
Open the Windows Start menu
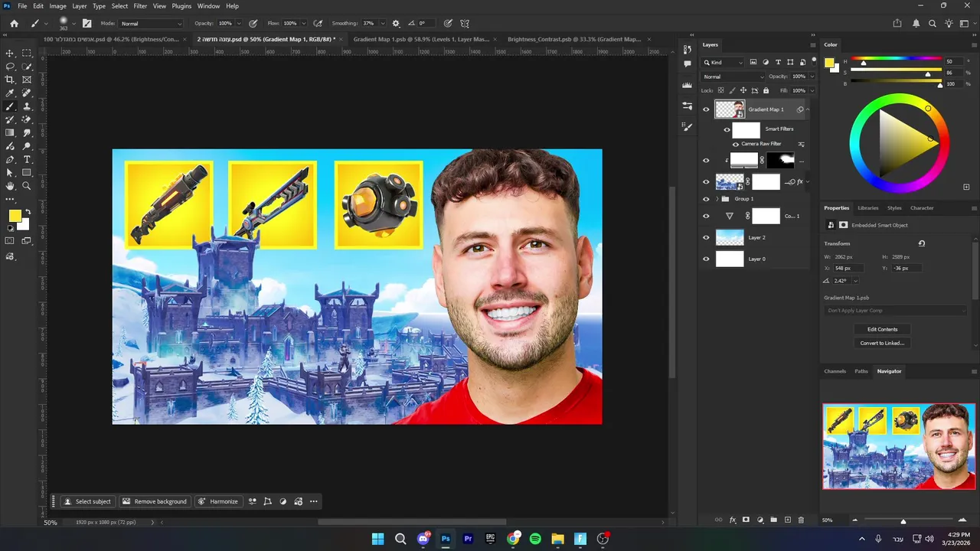click(378, 539)
